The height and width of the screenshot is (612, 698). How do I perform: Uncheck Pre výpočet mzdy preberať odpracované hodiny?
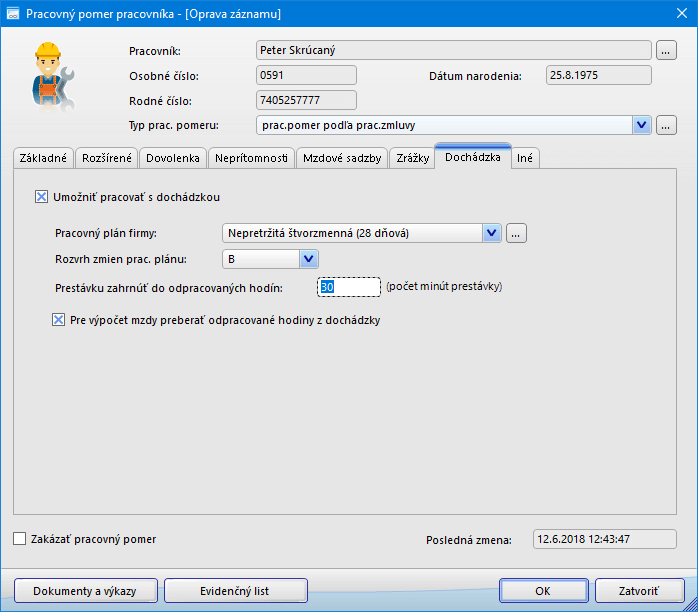click(58, 321)
